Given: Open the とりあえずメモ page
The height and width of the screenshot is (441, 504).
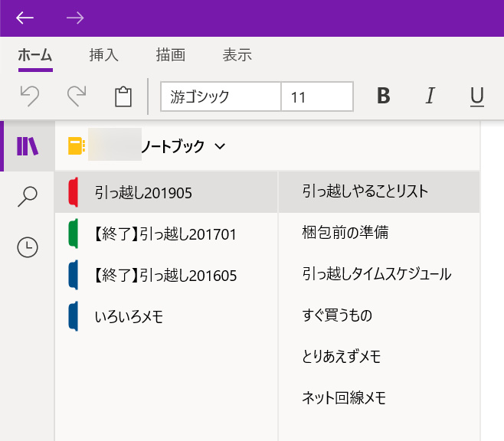Looking at the screenshot, I should point(379,356).
